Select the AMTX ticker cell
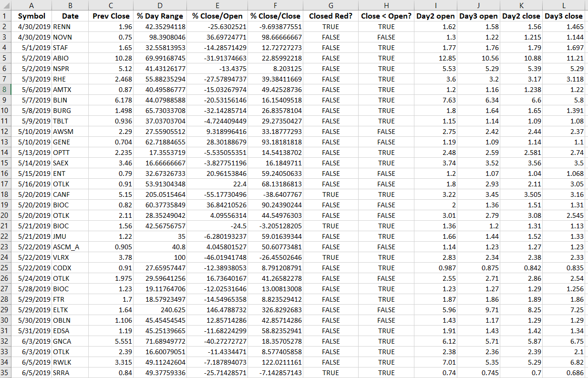 pyautogui.click(x=70, y=90)
